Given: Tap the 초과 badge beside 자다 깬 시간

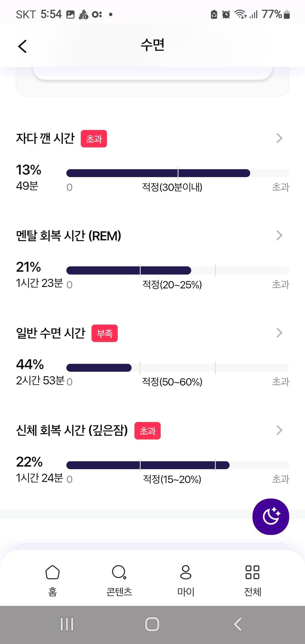Looking at the screenshot, I should 94,139.
